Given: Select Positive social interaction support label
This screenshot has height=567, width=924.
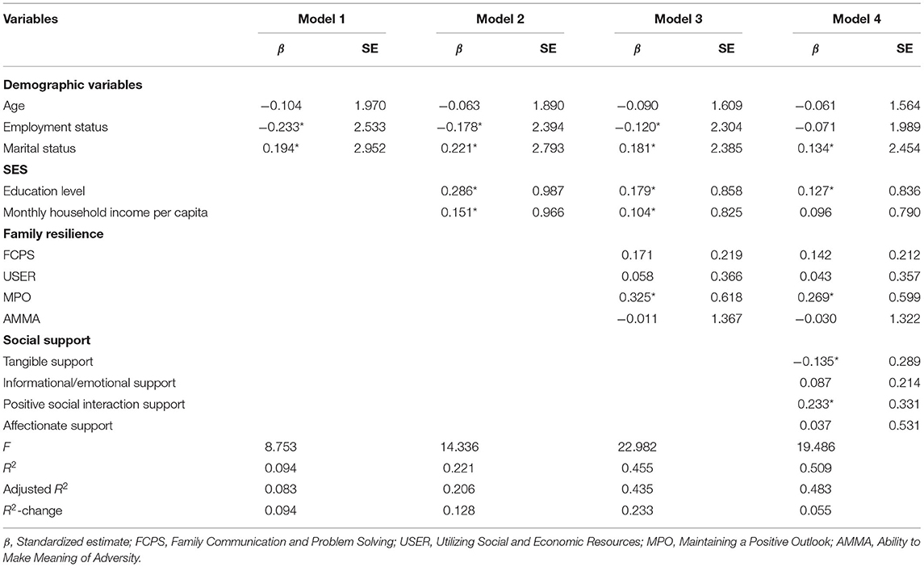Looking at the screenshot, I should coord(94,404).
